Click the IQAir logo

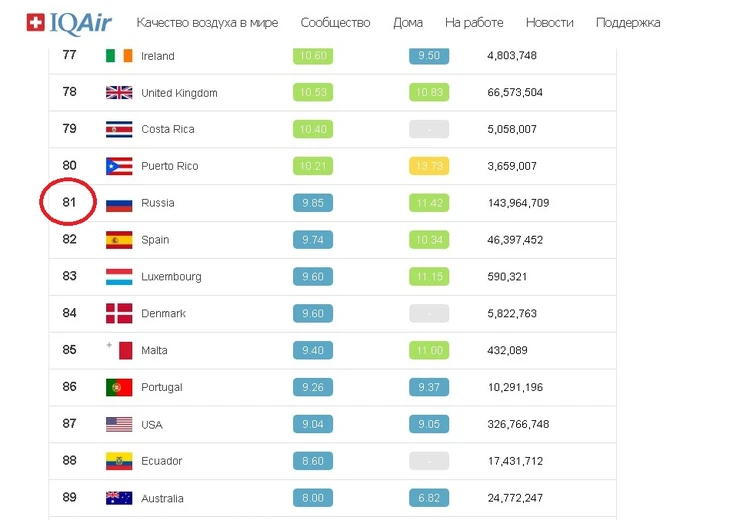[72, 22]
